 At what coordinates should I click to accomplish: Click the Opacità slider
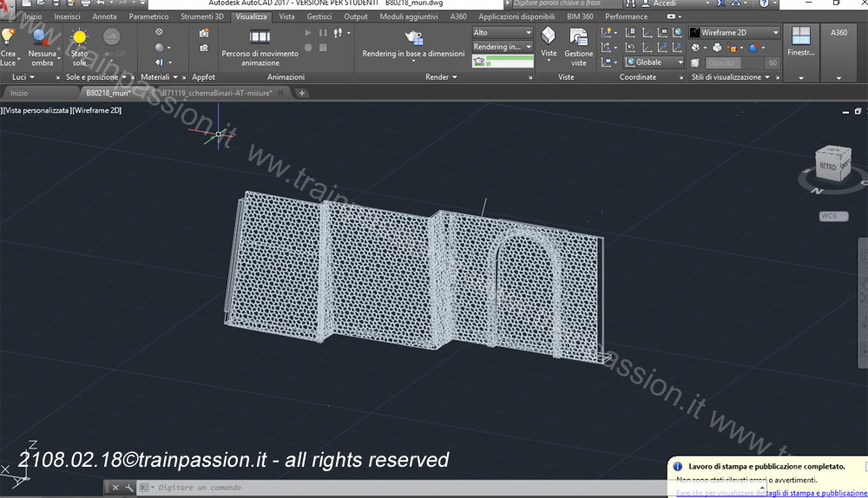[727, 63]
